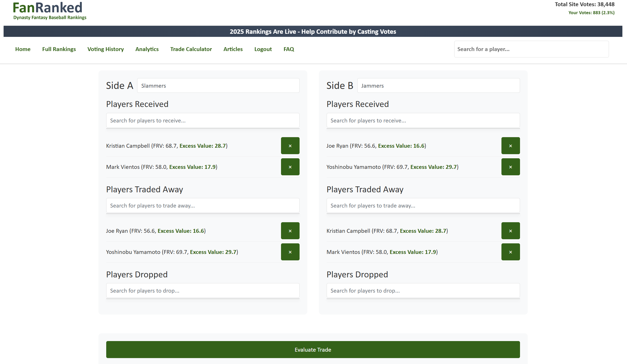Screen dimensions: 627x364
Task: Go to Voting History
Action: 105,49
